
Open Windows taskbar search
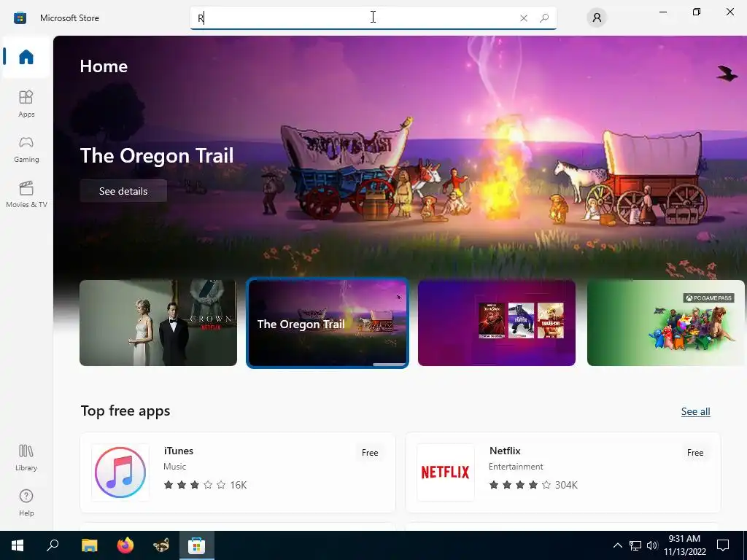(x=53, y=545)
